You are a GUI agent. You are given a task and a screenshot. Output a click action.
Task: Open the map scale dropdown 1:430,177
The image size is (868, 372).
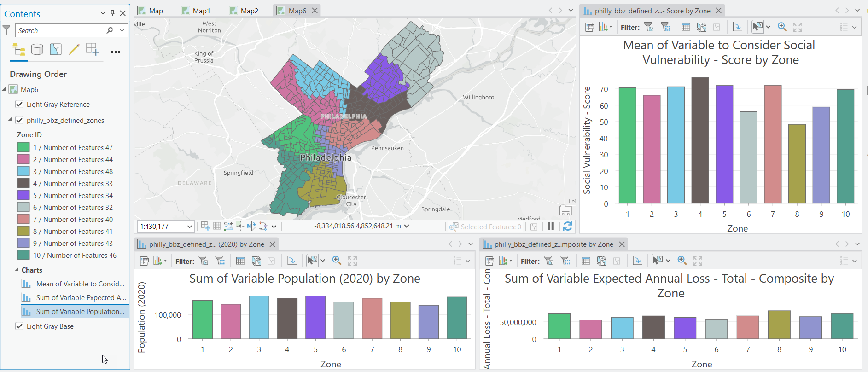[189, 227]
